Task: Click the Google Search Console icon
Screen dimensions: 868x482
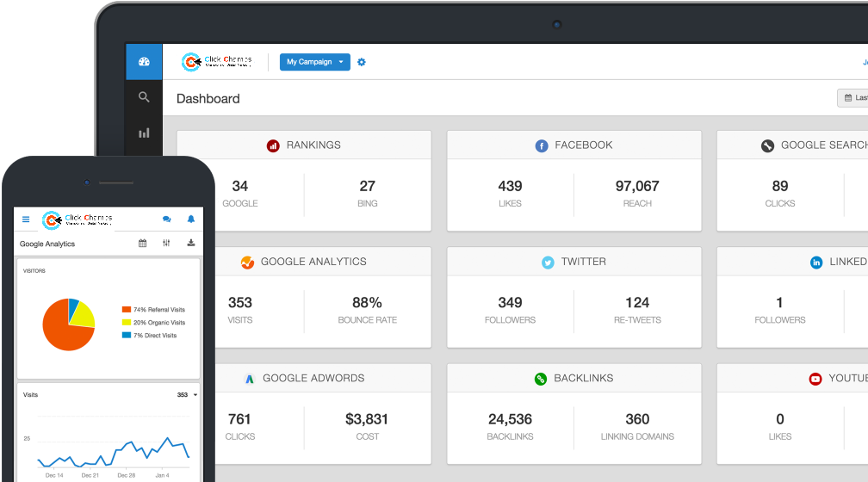Action: point(767,145)
